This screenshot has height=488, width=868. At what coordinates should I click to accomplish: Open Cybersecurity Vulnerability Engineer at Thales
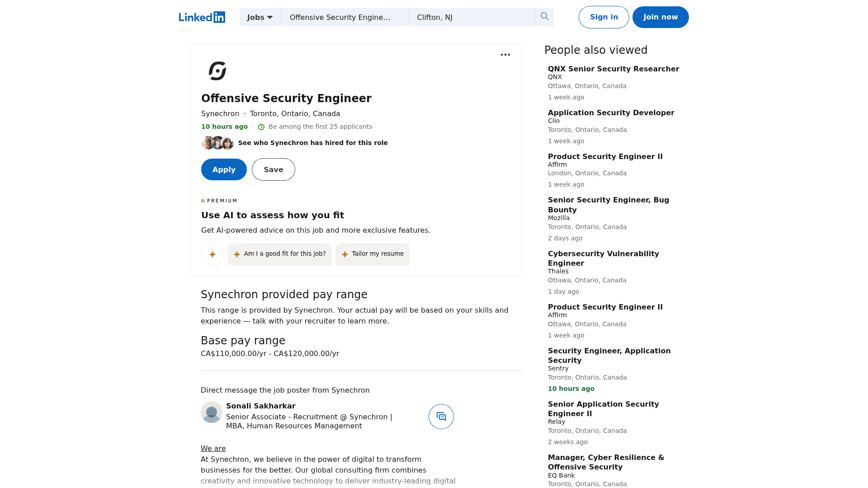click(x=604, y=258)
